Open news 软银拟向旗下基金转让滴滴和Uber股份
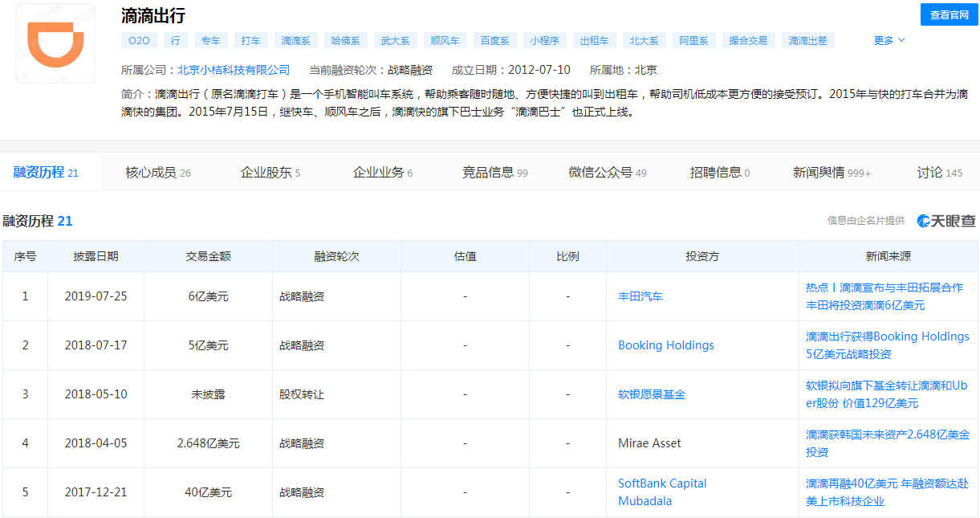 click(x=887, y=394)
